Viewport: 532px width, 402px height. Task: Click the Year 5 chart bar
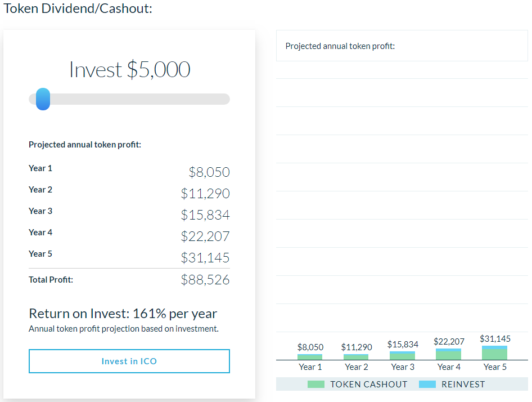(x=494, y=353)
